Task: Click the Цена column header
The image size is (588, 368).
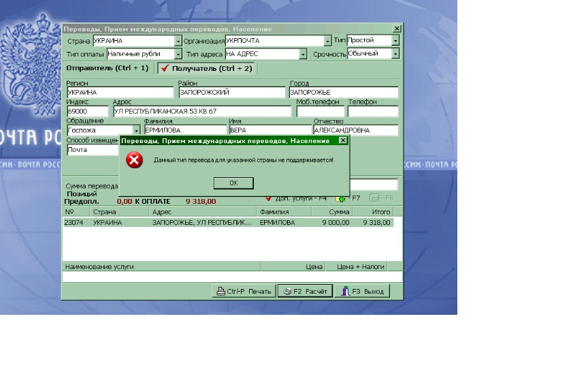Action: tap(293, 266)
